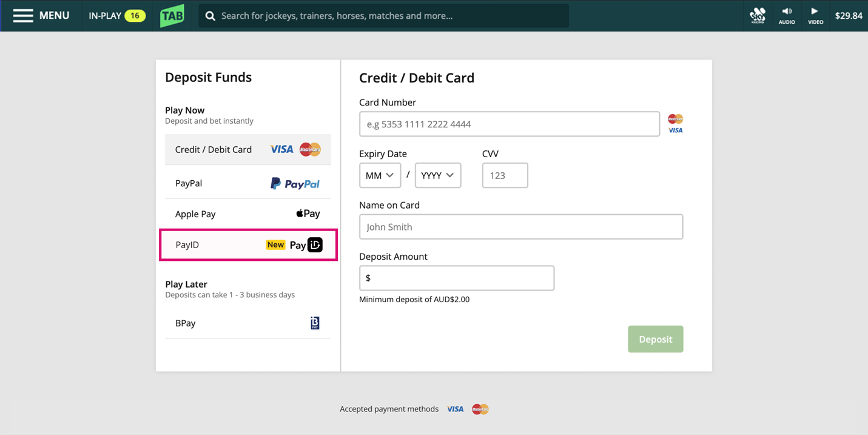
Task: Expand the expiry month MM dropdown
Action: [380, 175]
